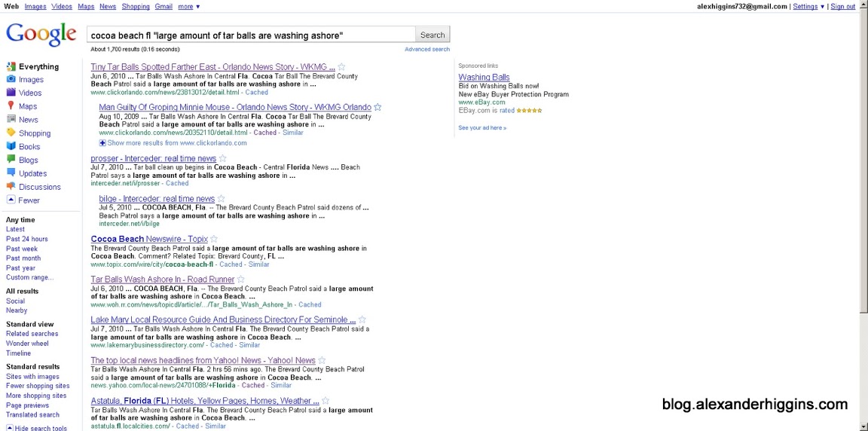The image size is (868, 431).
Task: Select the Nearby results filter
Action: [17, 310]
